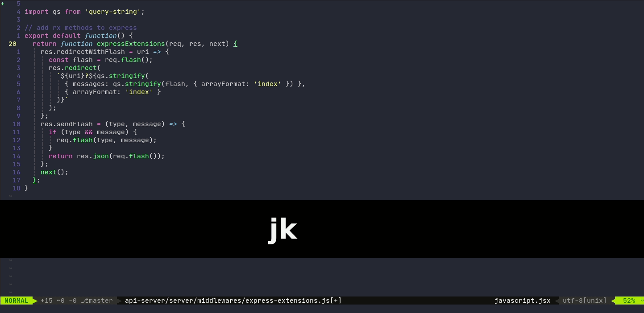
Task: Click the utf-8[unix] encoding segment
Action: click(x=585, y=301)
